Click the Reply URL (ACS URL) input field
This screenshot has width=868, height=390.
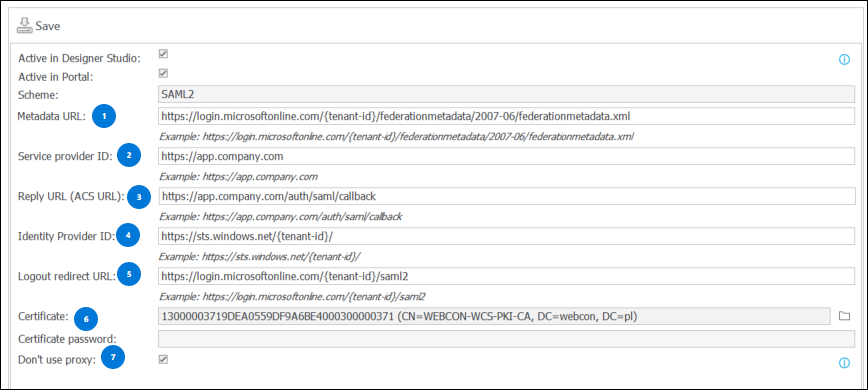[507, 196]
